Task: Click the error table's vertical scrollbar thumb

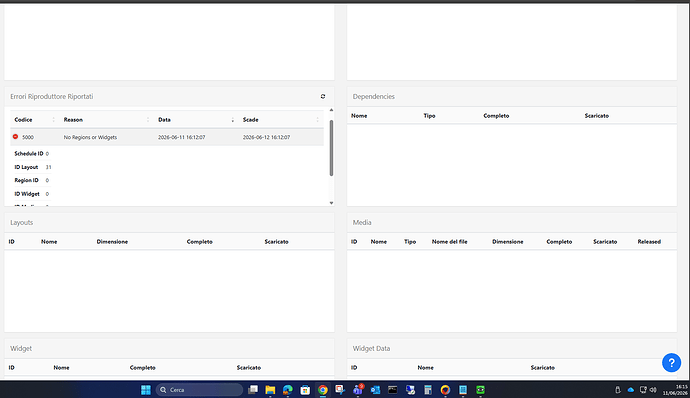Action: [331, 148]
